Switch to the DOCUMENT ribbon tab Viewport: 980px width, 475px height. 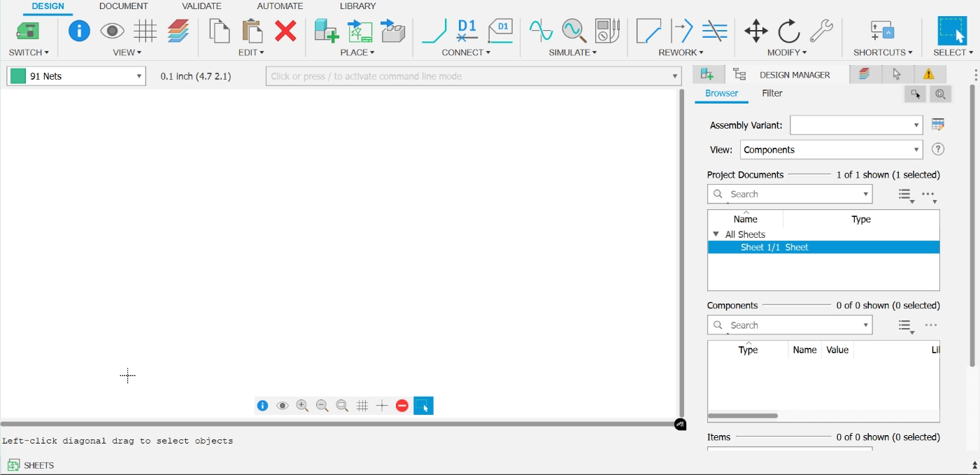tap(123, 6)
